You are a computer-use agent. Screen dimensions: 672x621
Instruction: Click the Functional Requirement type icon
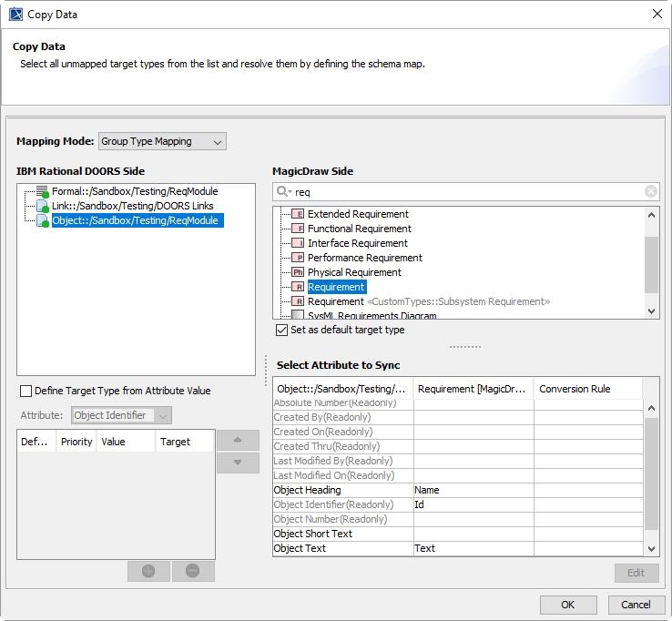point(297,229)
